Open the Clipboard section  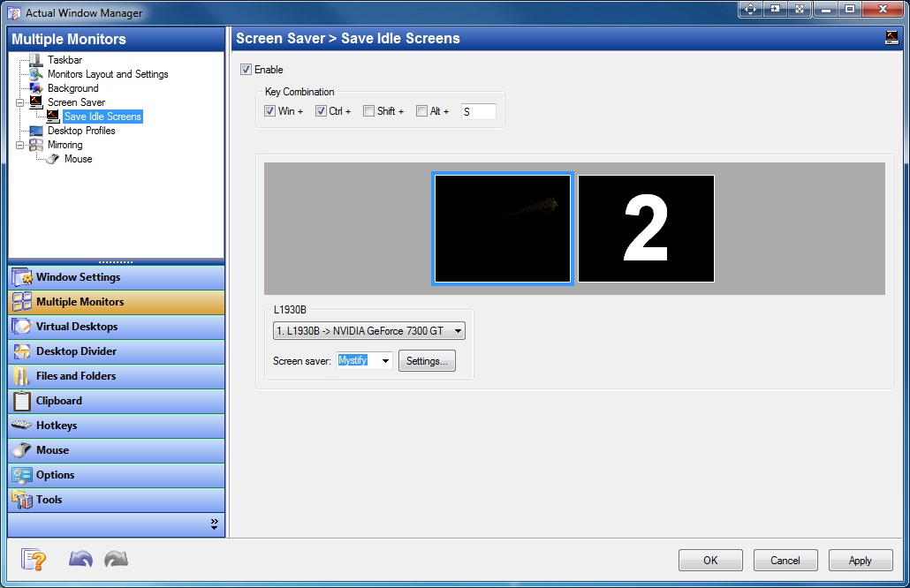(116, 401)
